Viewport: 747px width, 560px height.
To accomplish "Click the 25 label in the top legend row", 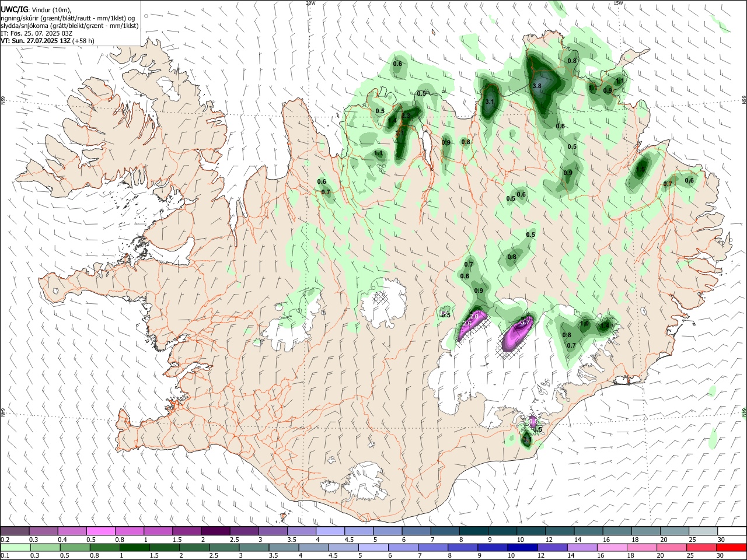I will pos(692,540).
